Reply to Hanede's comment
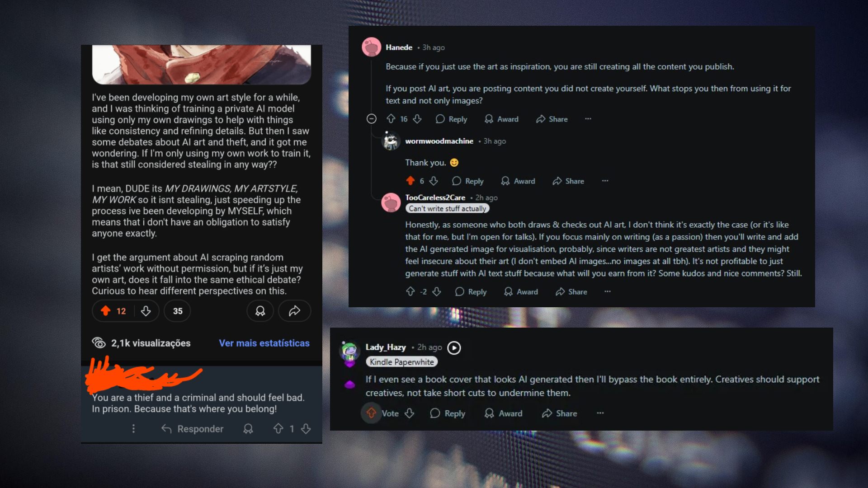The image size is (868, 488). tap(451, 119)
